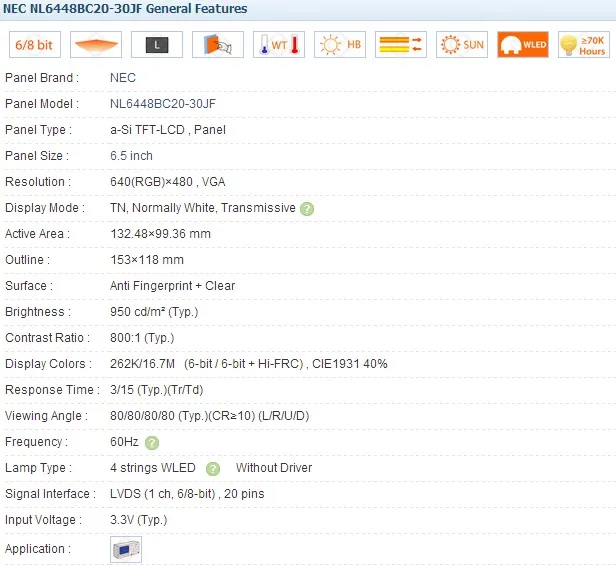Click the orange viewing-angle cone icon

point(96,44)
